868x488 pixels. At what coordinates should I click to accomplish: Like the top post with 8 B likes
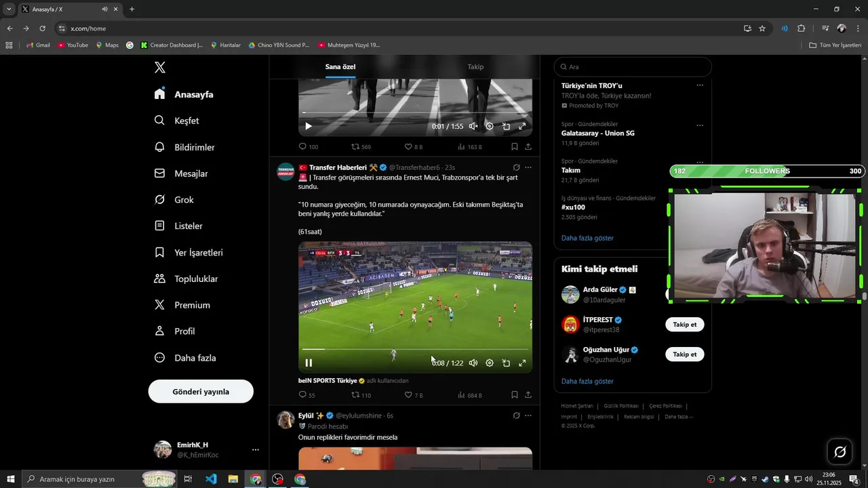(x=414, y=146)
